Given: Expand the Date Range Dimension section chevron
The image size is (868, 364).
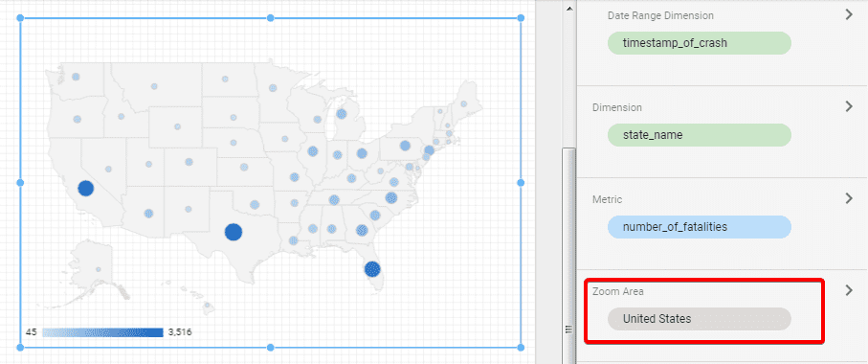Looking at the screenshot, I should [849, 15].
